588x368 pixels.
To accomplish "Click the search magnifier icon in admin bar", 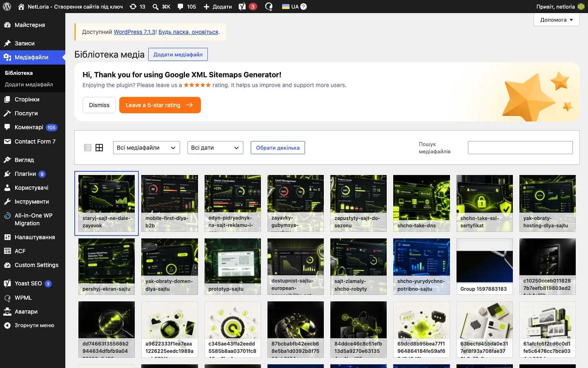I will (156, 7).
